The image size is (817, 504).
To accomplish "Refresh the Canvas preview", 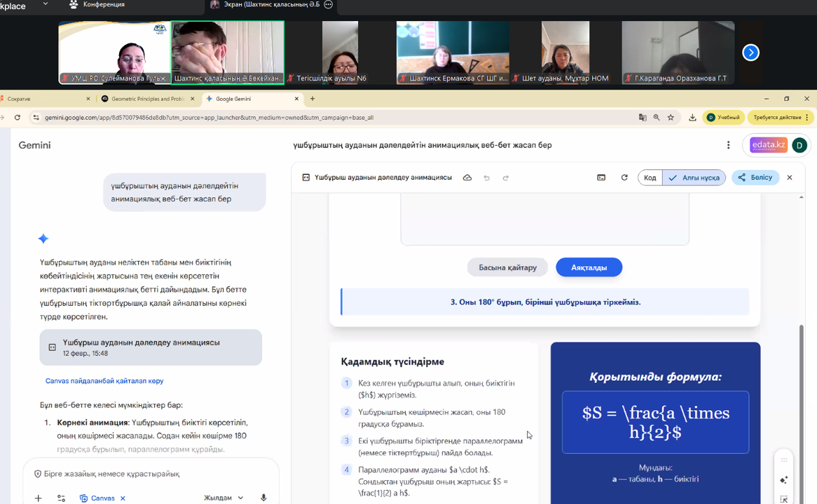I will tap(624, 178).
